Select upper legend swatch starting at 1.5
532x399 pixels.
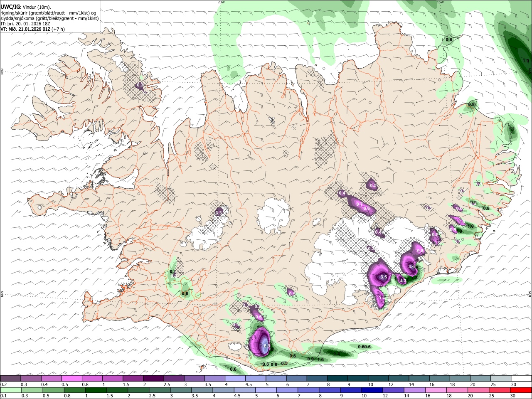[133, 378]
